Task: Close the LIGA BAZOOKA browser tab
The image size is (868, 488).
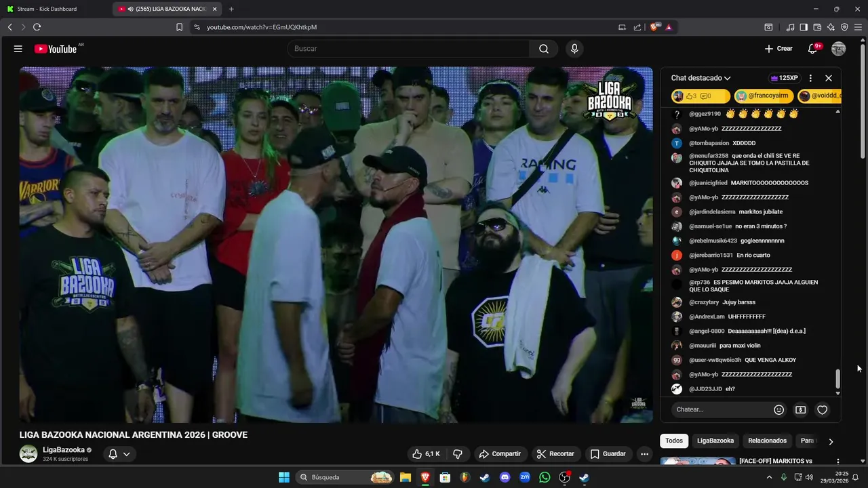Action: (x=215, y=9)
